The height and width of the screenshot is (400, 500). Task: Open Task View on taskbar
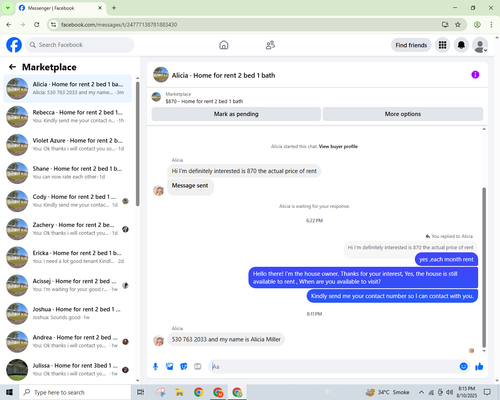tap(141, 392)
